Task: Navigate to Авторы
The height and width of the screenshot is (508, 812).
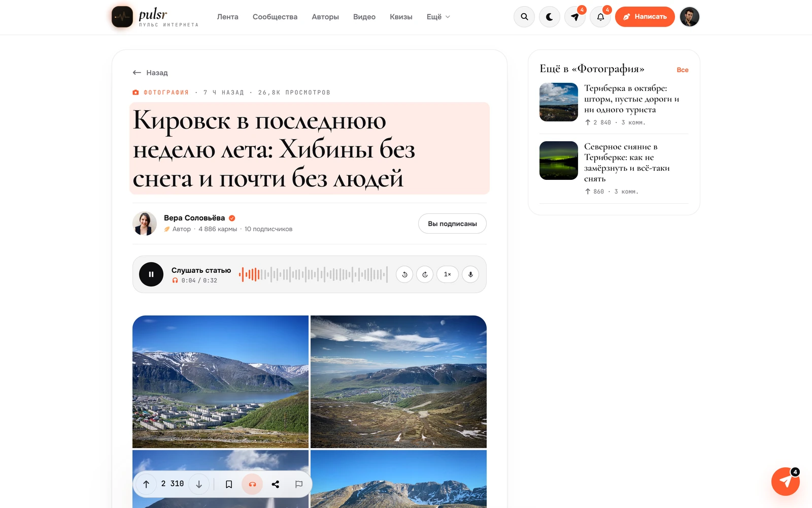Action: point(325,17)
